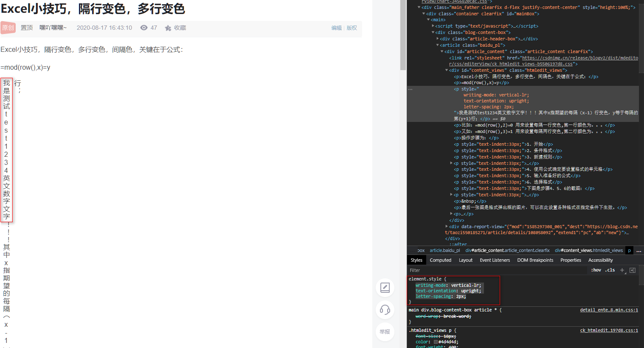Switch to the Styles tab

tap(416, 260)
